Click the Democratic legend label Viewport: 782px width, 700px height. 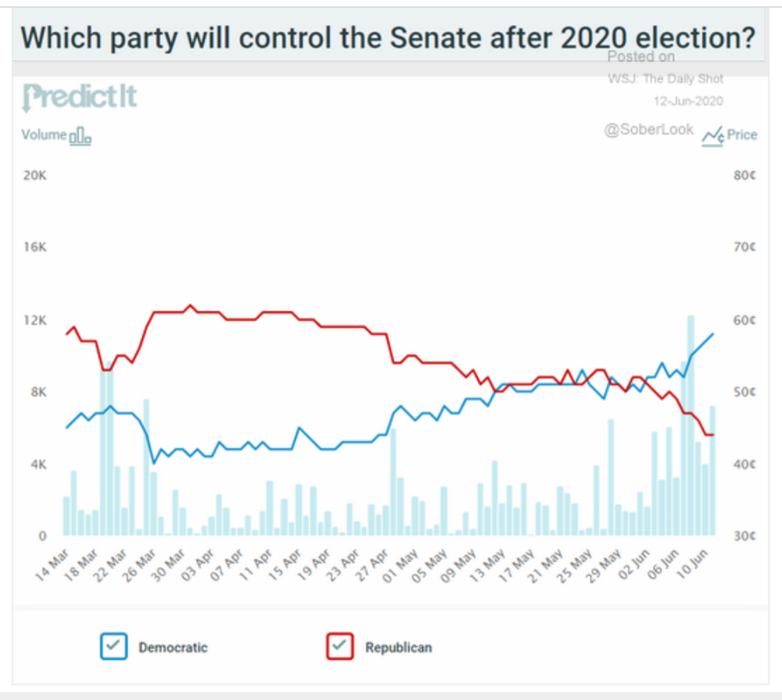pos(173,648)
